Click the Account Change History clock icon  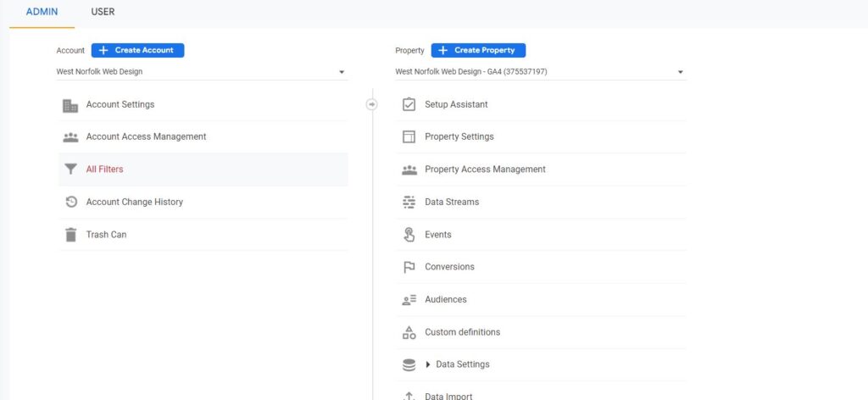click(70, 202)
